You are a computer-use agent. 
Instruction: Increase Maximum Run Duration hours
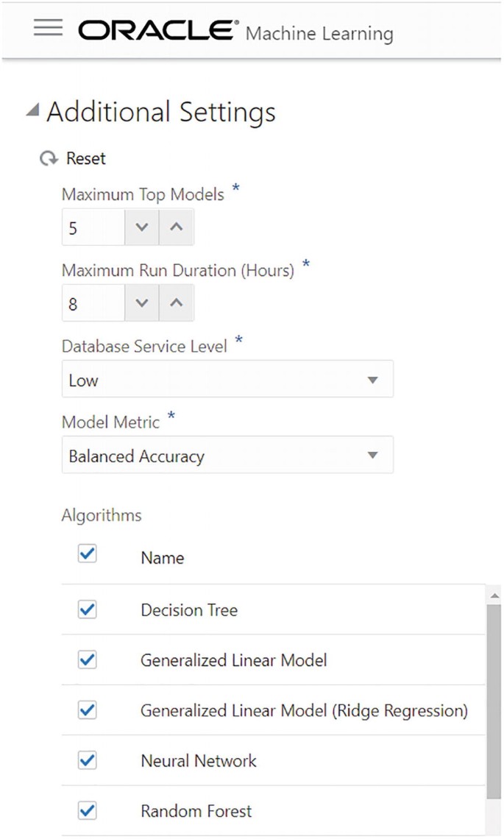[x=176, y=303]
